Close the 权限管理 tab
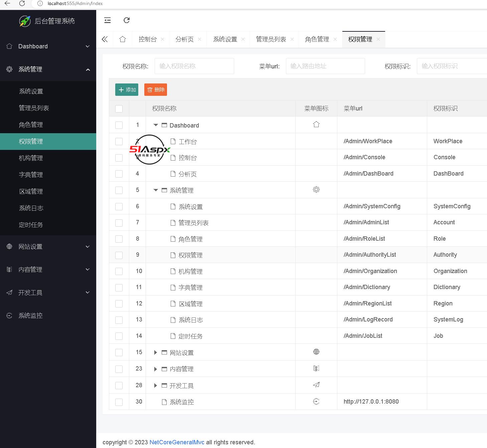The height and width of the screenshot is (448, 487). coord(378,39)
